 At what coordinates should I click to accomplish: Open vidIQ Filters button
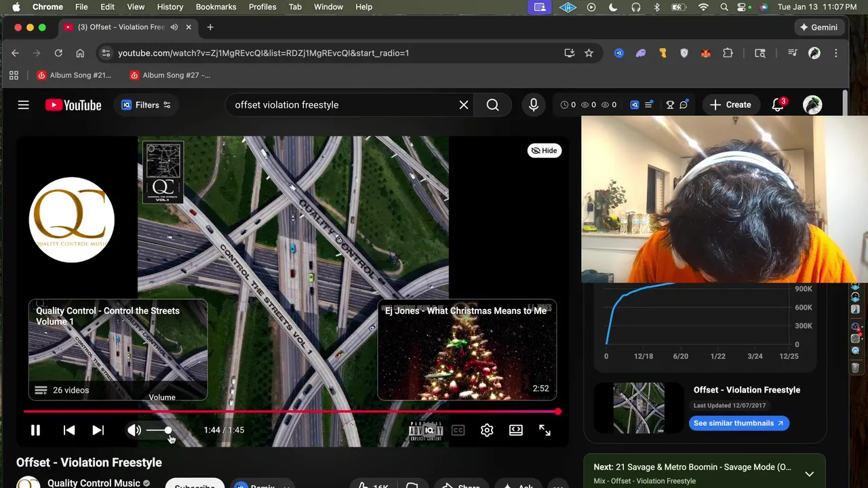(x=146, y=105)
